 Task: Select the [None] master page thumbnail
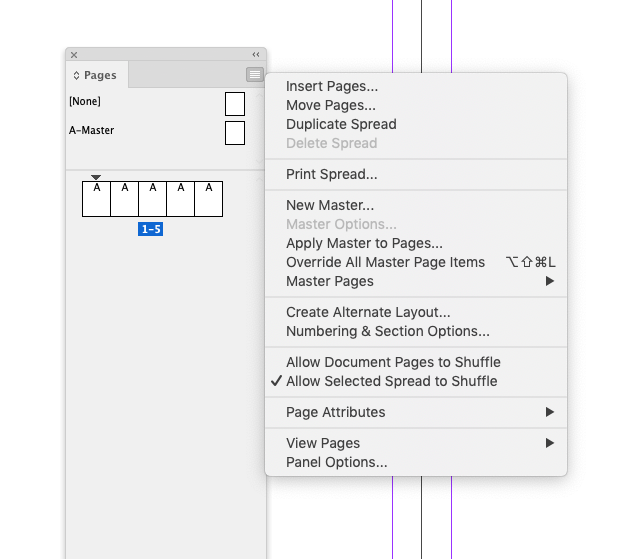(235, 103)
